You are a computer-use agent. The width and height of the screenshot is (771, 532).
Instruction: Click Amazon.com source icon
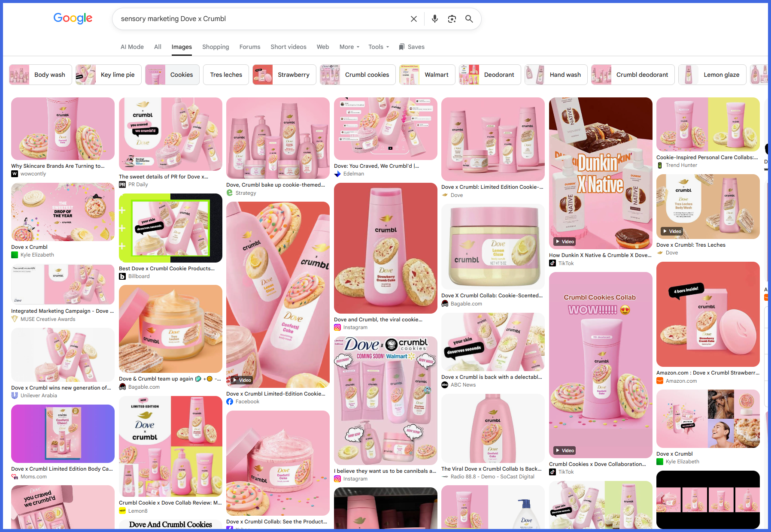click(x=660, y=381)
